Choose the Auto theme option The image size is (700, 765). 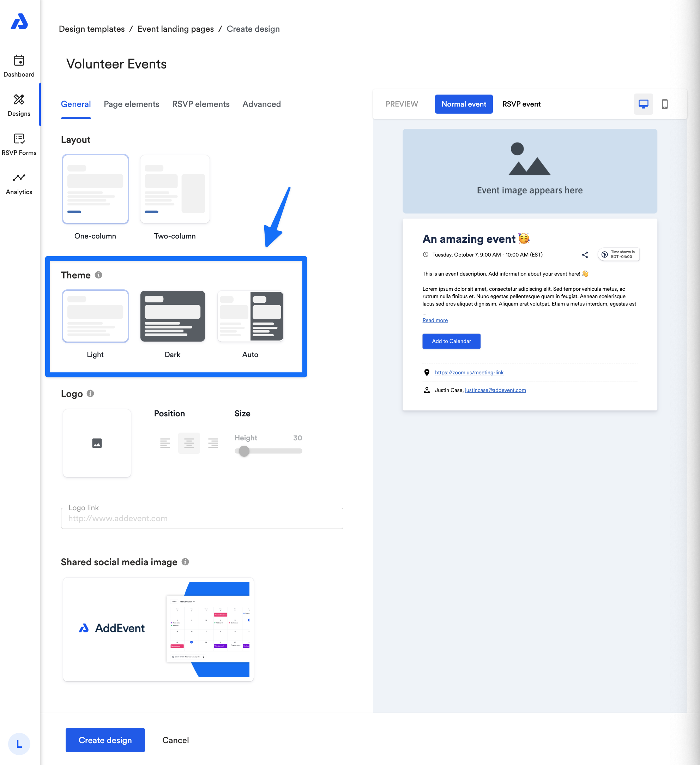tap(251, 316)
